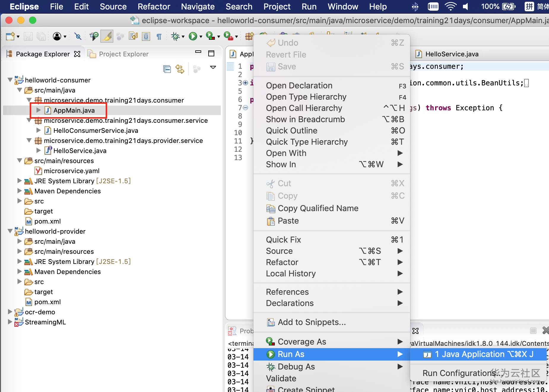Viewport: 549px width, 392px height.
Task: Click the Open Type toolbar icon
Action: pyautogui.click(x=94, y=36)
